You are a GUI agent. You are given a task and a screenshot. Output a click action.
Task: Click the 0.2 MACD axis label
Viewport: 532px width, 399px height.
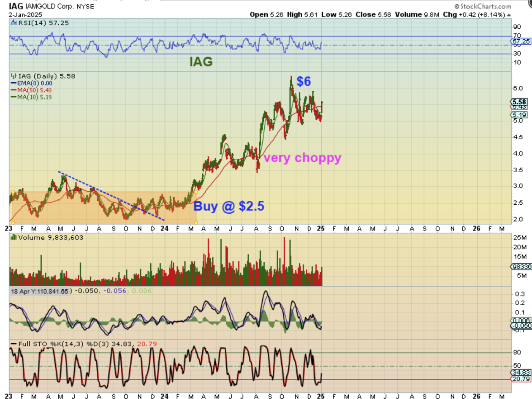point(520,303)
